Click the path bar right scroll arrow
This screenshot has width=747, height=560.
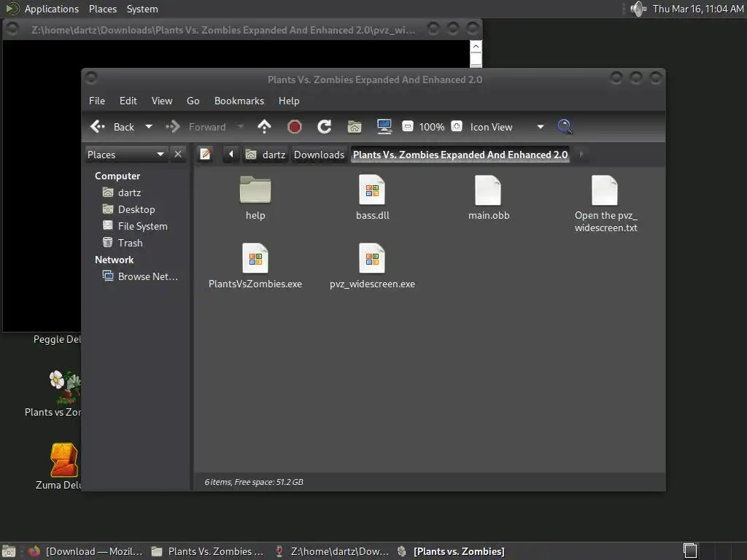(581, 155)
